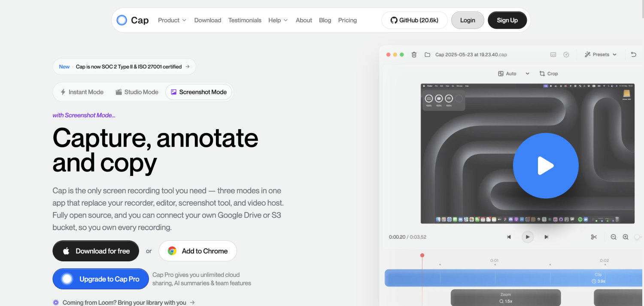
Task: Open the Presets dropdown
Action: (x=601, y=55)
